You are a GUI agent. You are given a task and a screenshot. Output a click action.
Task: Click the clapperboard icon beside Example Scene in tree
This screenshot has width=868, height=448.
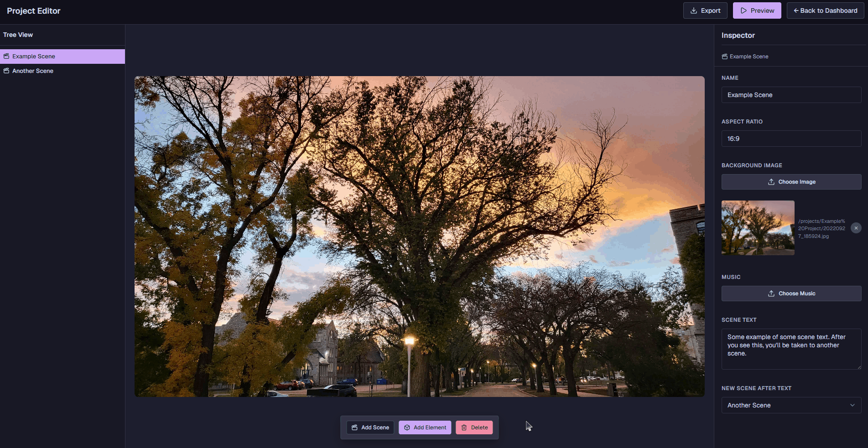[6, 56]
